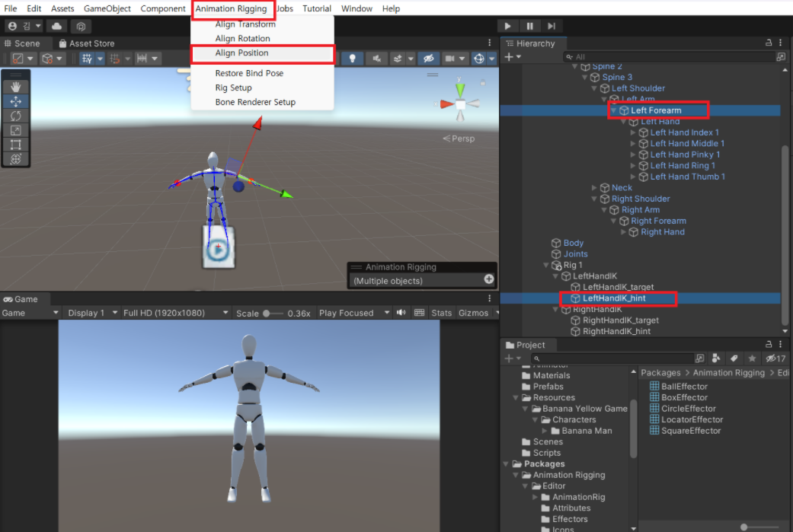793x532 pixels.
Task: Expand the Neck node in Hierarchy
Action: tap(594, 187)
